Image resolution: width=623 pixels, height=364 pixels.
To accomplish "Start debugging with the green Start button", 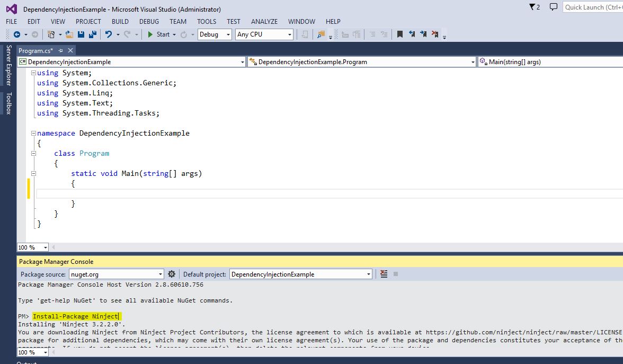I will 150,34.
